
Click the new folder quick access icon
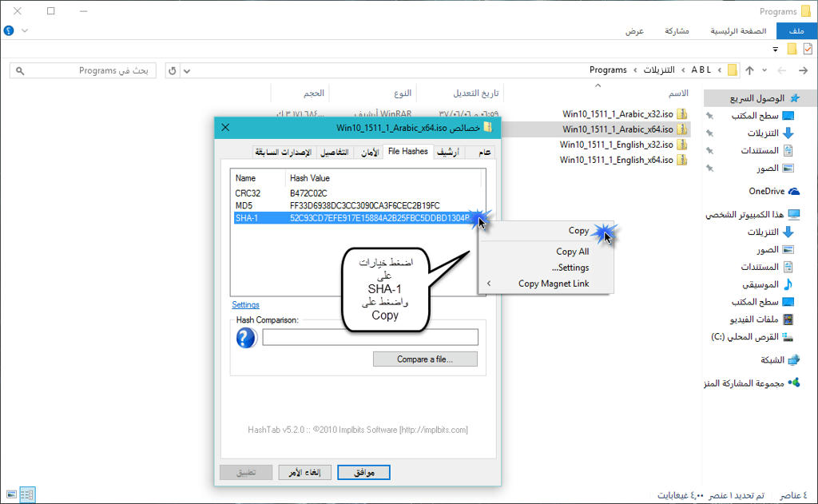tap(792, 49)
